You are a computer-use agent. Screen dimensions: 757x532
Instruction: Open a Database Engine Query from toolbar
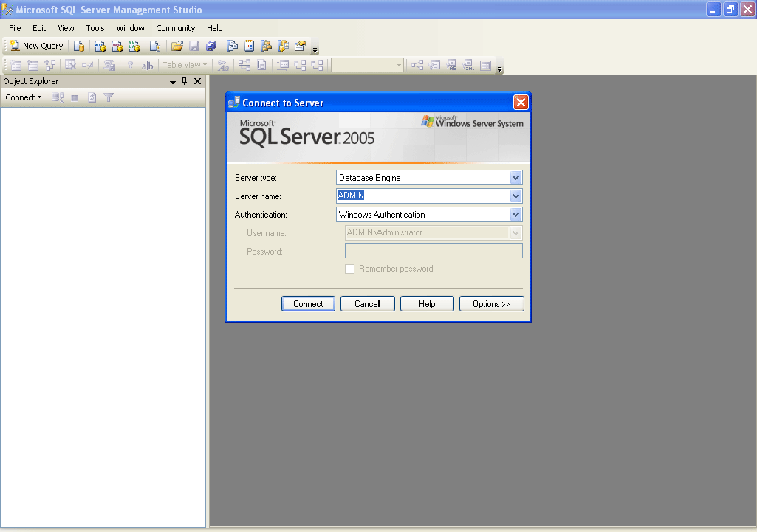tap(79, 46)
